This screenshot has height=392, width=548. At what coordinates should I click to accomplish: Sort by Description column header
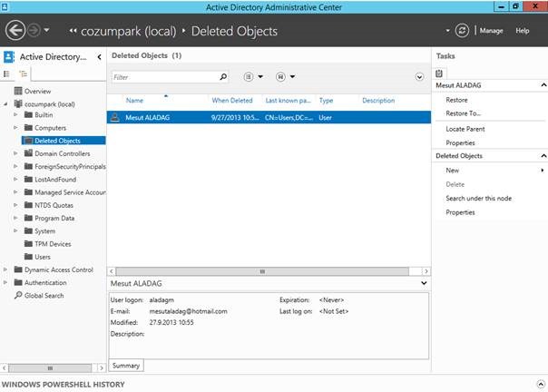pyautogui.click(x=378, y=101)
